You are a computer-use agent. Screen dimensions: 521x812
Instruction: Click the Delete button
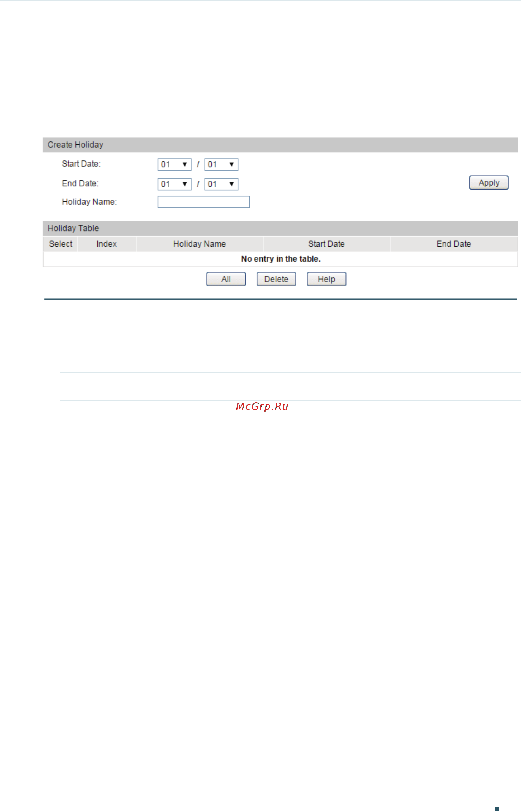[x=276, y=279]
